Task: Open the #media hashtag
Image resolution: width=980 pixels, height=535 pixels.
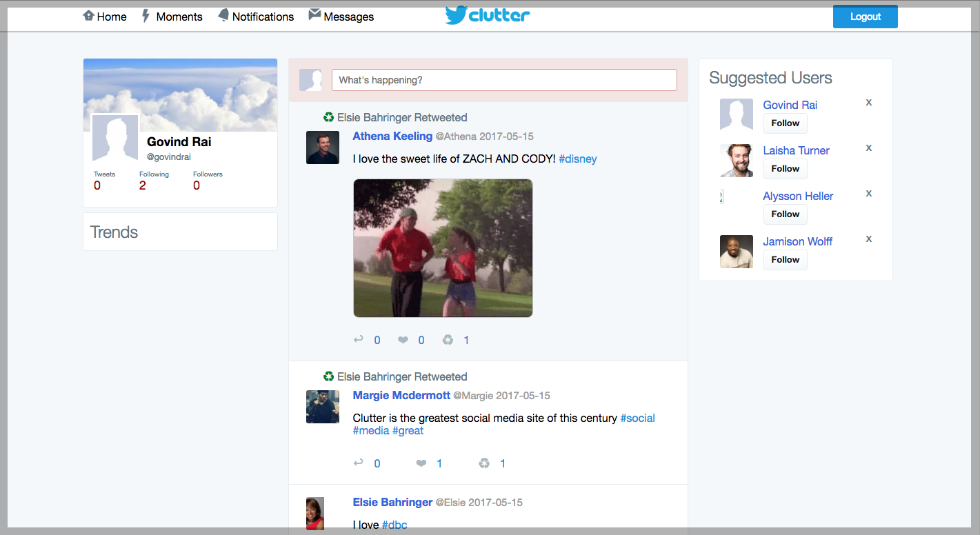Action: pyautogui.click(x=371, y=431)
